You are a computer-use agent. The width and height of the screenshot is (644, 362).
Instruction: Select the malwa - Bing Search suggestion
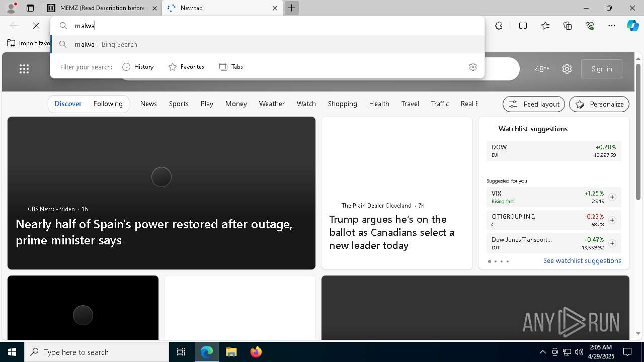[x=267, y=44]
